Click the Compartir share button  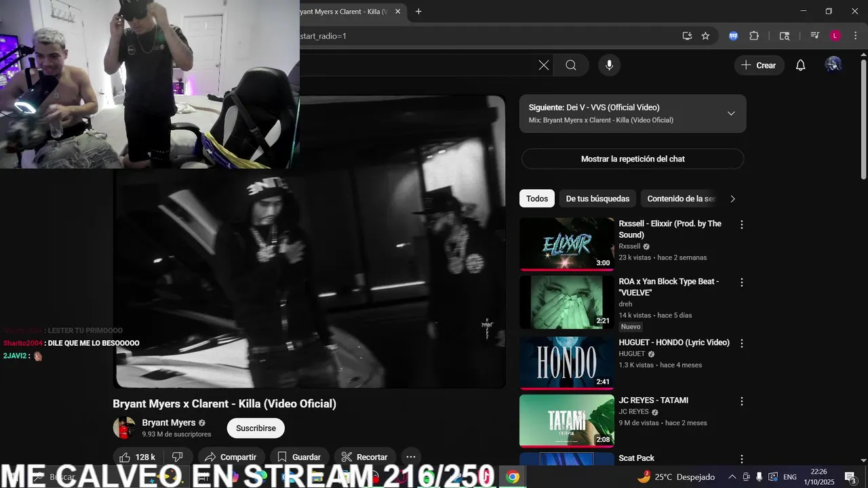pyautogui.click(x=231, y=457)
